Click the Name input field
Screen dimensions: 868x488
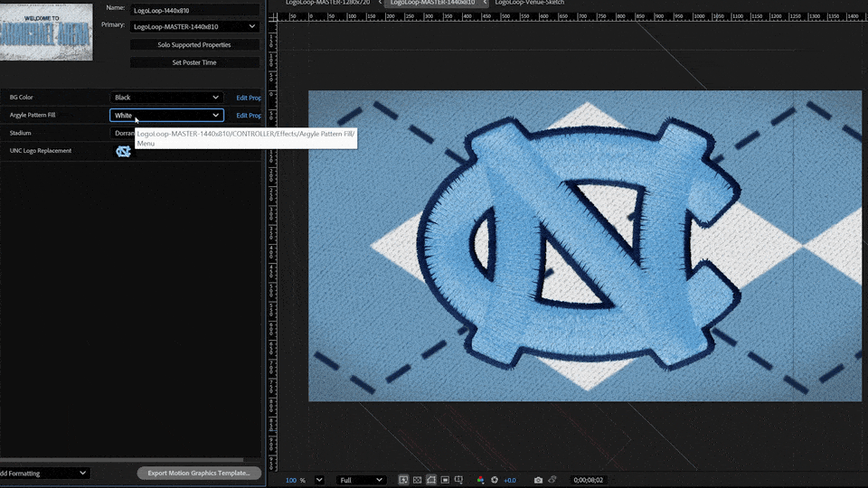coord(194,10)
